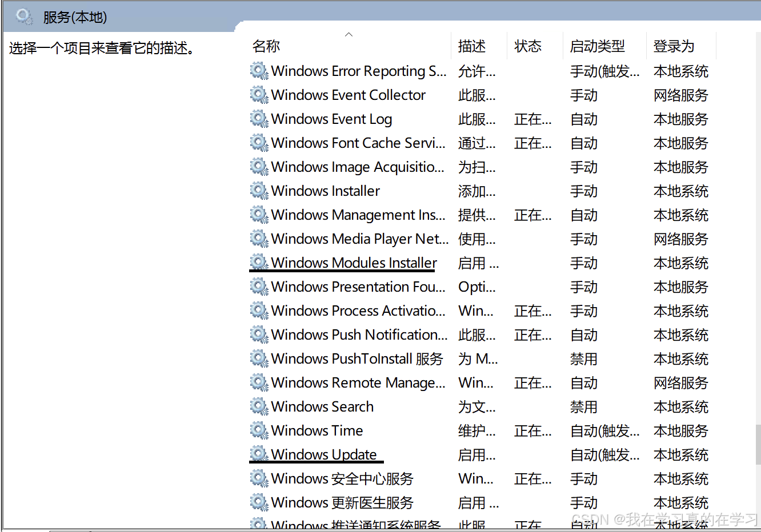761x532 pixels.
Task: Select the Windows Time service name
Action: (x=317, y=430)
